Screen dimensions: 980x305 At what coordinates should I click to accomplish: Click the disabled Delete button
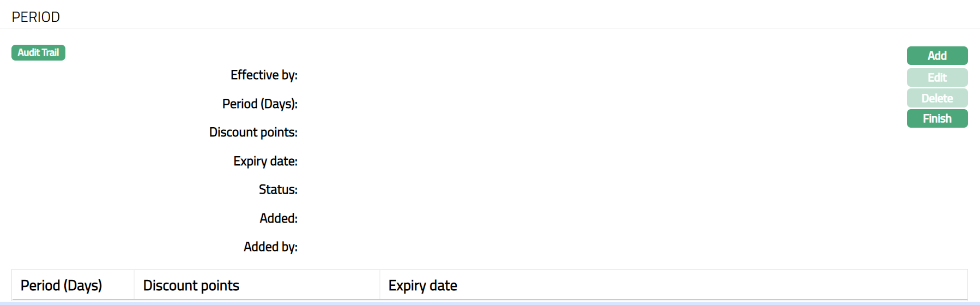[937, 98]
